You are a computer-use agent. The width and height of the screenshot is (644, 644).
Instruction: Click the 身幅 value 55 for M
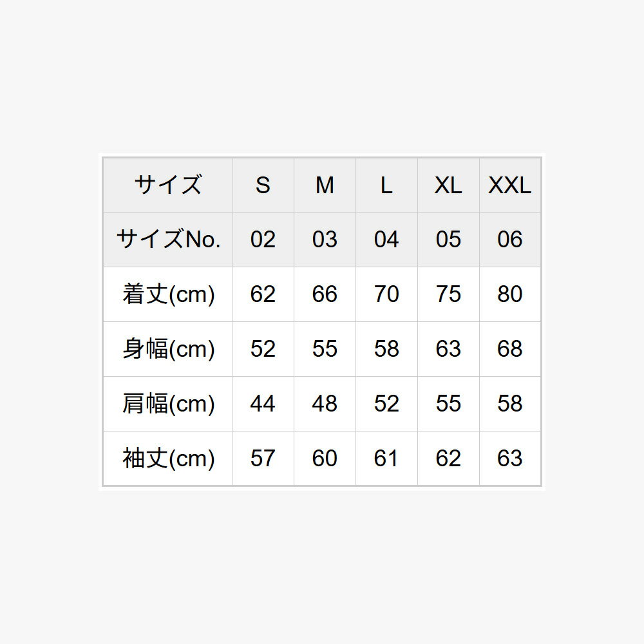(x=325, y=349)
